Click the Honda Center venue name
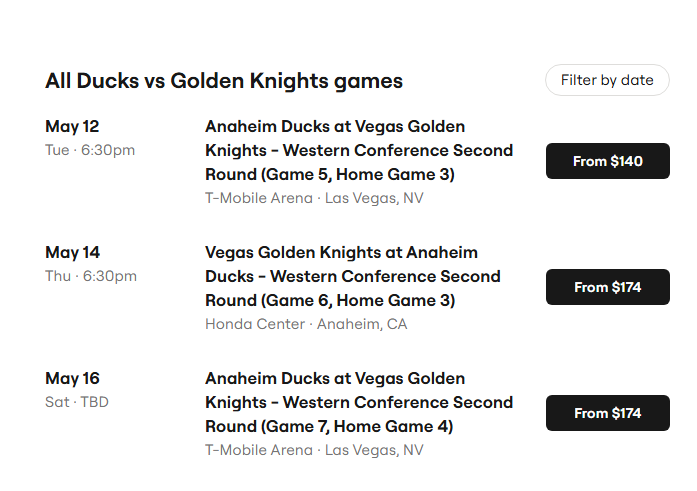Viewport: 697px width, 491px height. 255,324
